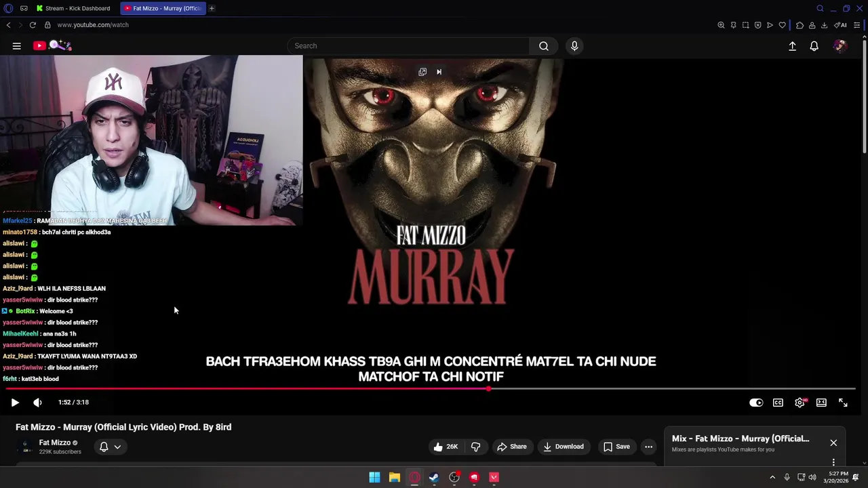The image size is (868, 488).
Task: Click the Share button
Action: 511,447
